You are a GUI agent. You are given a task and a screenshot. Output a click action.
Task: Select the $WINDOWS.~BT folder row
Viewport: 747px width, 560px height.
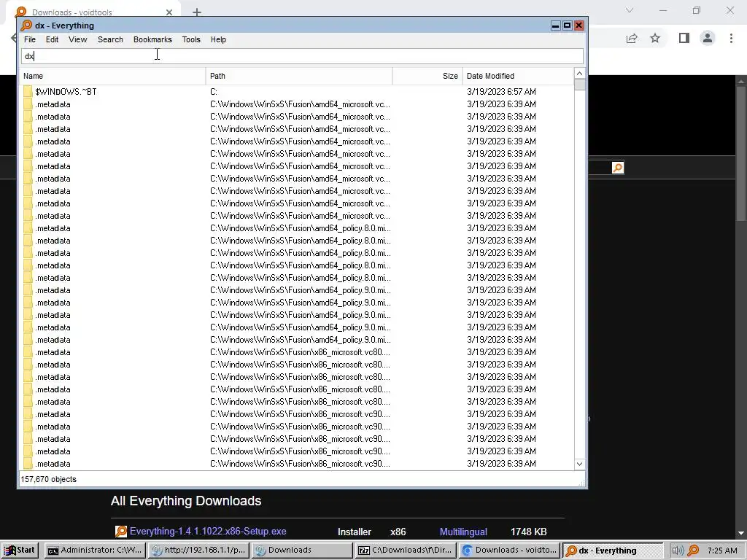click(x=298, y=91)
